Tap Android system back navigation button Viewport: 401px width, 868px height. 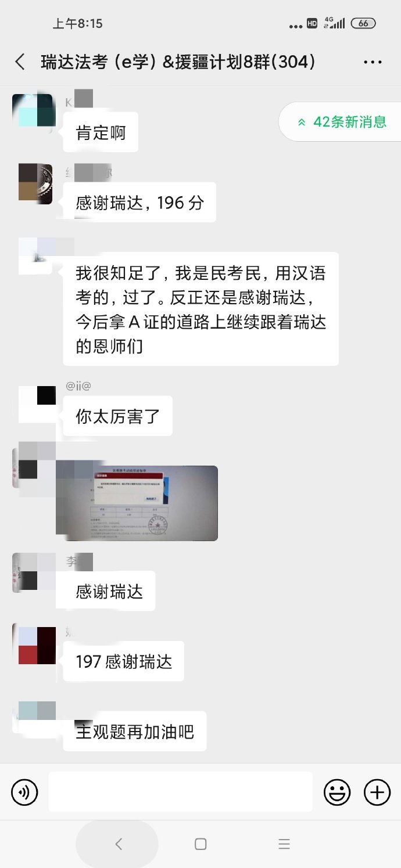[x=119, y=844]
